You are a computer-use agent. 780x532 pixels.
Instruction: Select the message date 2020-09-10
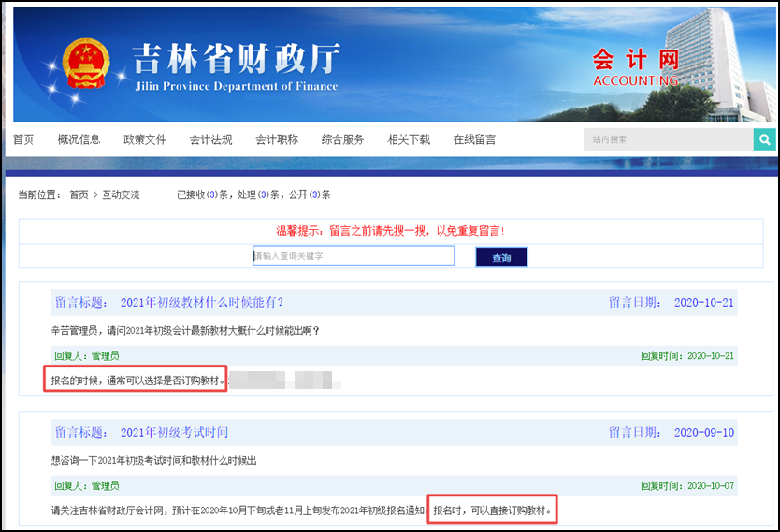pyautogui.click(x=704, y=432)
